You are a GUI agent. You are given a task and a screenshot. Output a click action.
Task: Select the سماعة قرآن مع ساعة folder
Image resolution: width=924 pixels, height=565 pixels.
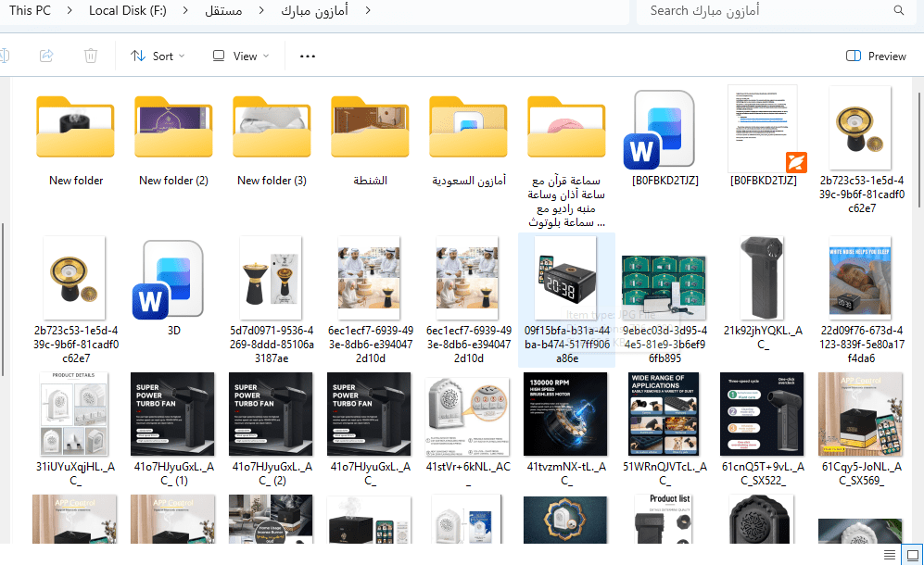click(566, 127)
